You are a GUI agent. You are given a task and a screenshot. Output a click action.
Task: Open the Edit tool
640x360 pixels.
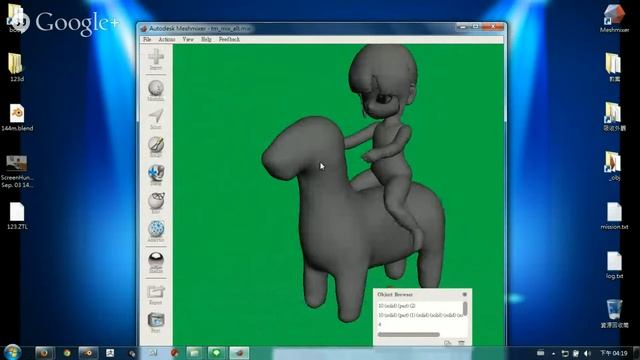click(x=156, y=203)
